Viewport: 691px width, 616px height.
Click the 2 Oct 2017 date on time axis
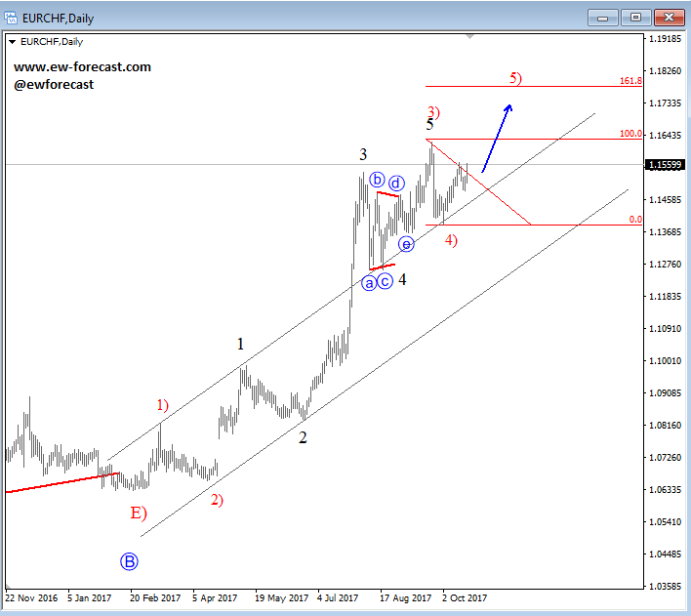(464, 596)
